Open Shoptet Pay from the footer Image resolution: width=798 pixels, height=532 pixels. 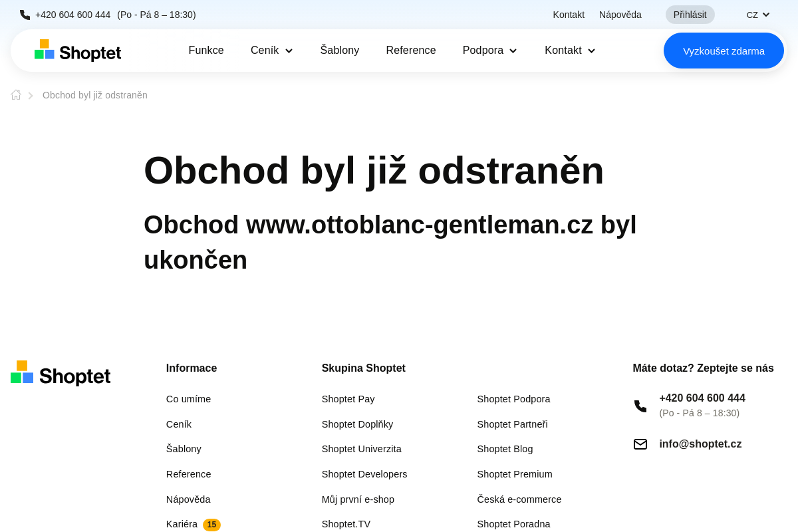tap(348, 398)
